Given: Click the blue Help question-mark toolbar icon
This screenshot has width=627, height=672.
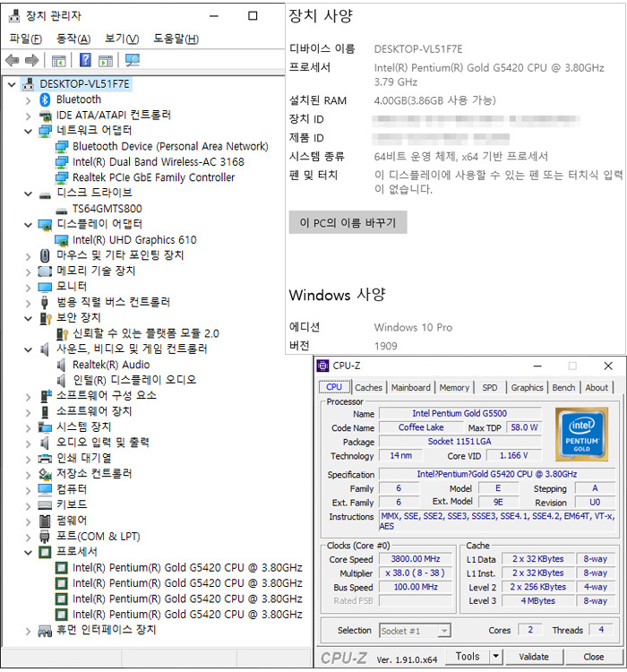Looking at the screenshot, I should coord(85,60).
